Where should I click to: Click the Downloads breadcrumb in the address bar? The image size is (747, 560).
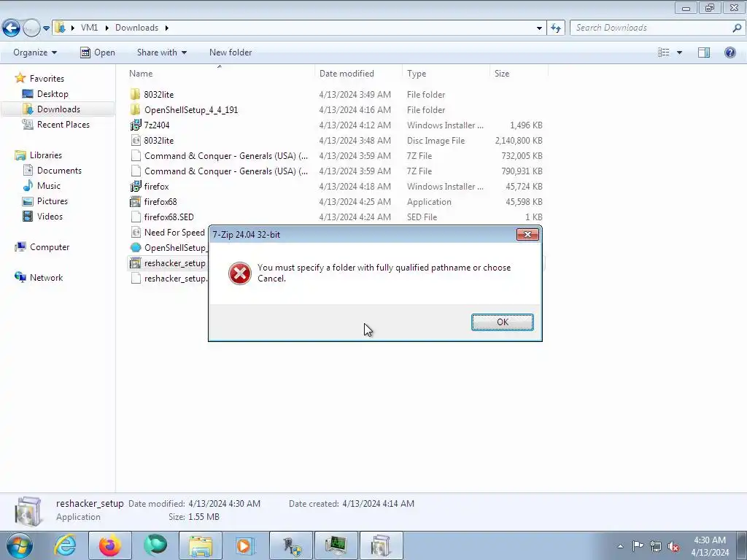pyautogui.click(x=136, y=28)
